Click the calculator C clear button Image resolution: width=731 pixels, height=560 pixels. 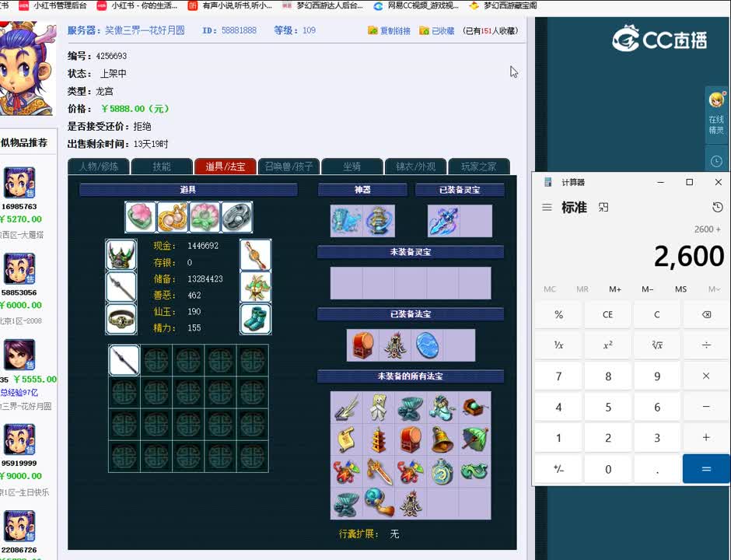(x=656, y=315)
